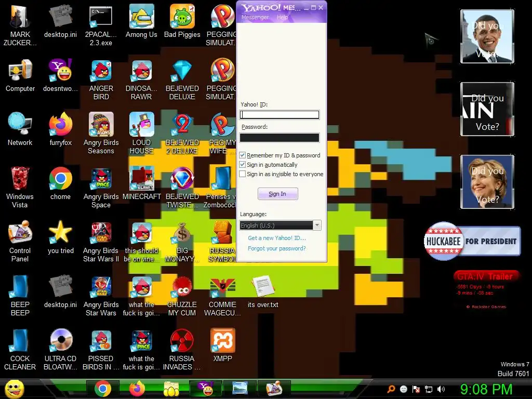This screenshot has height=399, width=532.
Task: Click Get a new Yahoo! ID link
Action: point(277,238)
